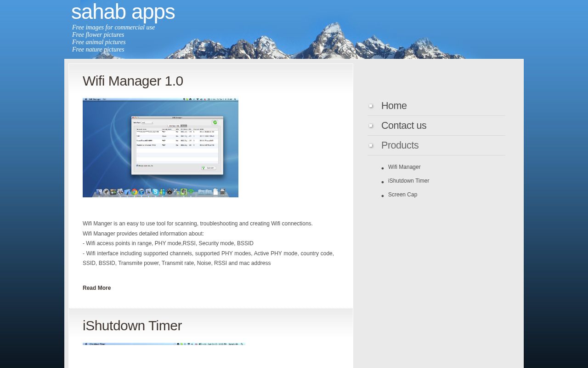View the iShutdown Timer screenshot thumbnail
The width and height of the screenshot is (588, 368).
pyautogui.click(x=164, y=344)
